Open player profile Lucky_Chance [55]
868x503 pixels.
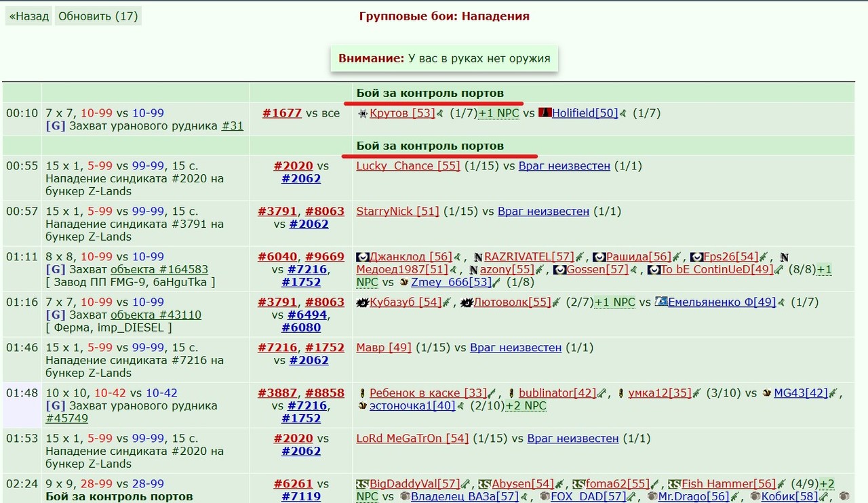point(408,166)
